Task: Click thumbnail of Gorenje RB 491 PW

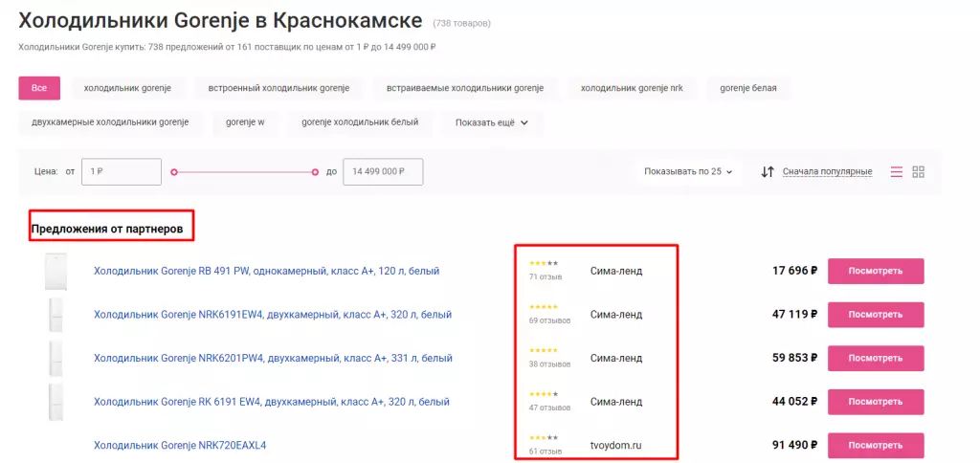Action: [x=56, y=271]
